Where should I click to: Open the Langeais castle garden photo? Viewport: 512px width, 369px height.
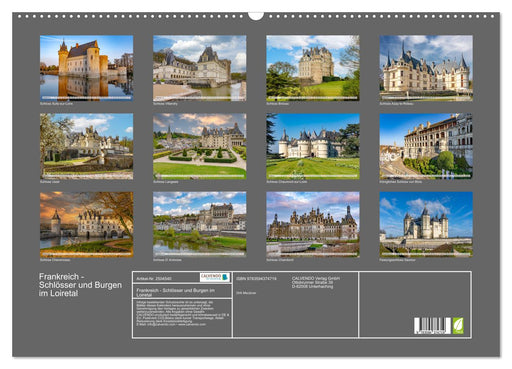tap(200, 146)
